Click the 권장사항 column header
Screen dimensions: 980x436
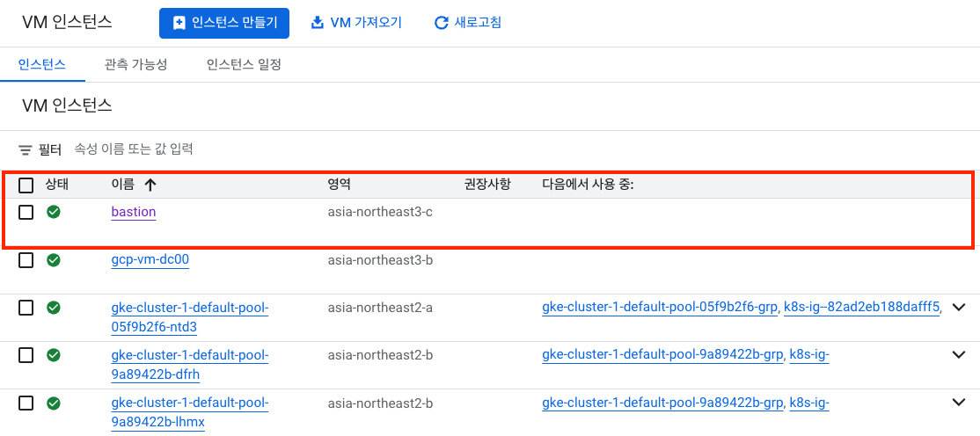(486, 185)
